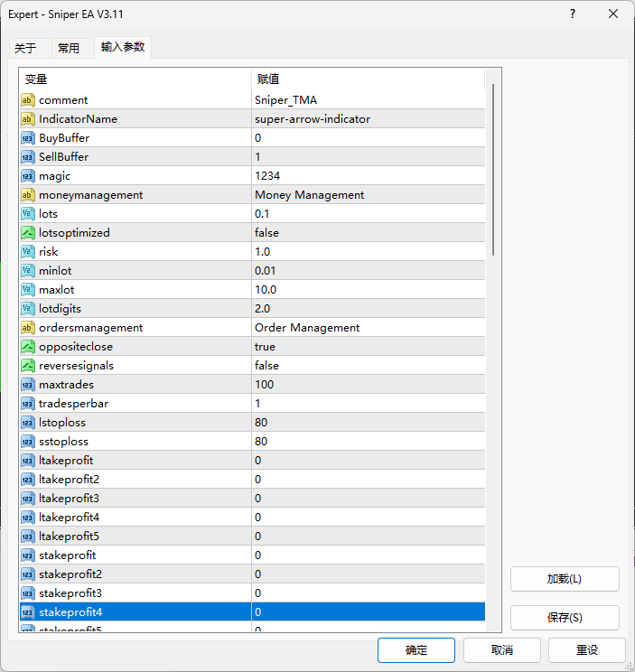Image resolution: width=635 pixels, height=672 pixels.
Task: Click the double-type icon beside maxlot
Action: pos(28,290)
